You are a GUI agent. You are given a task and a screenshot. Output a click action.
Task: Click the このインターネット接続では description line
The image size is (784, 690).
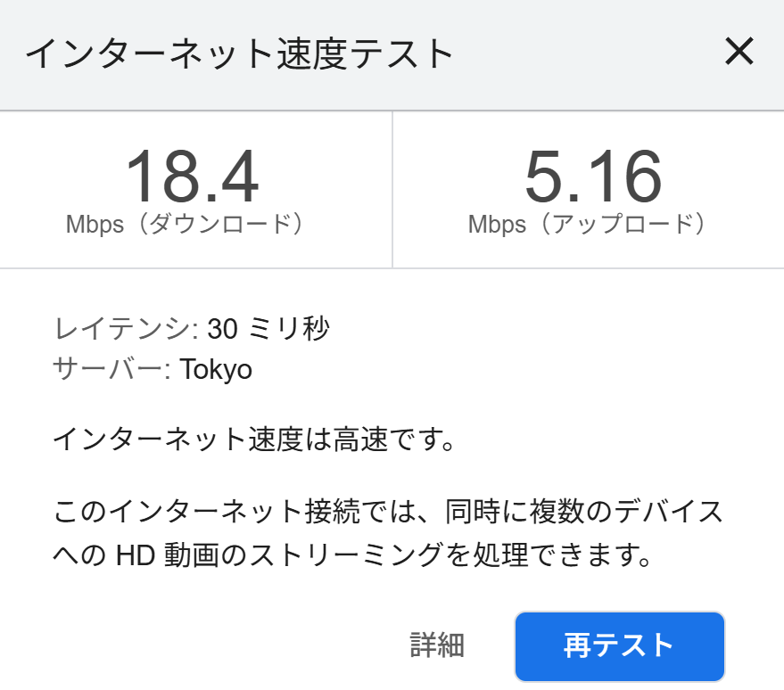(x=388, y=512)
